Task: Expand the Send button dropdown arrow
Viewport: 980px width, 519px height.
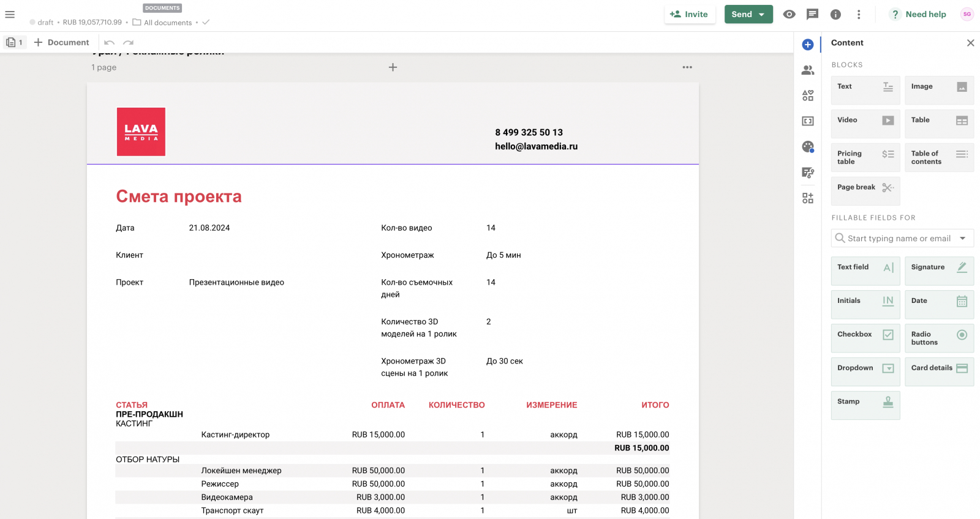Action: [x=762, y=15]
